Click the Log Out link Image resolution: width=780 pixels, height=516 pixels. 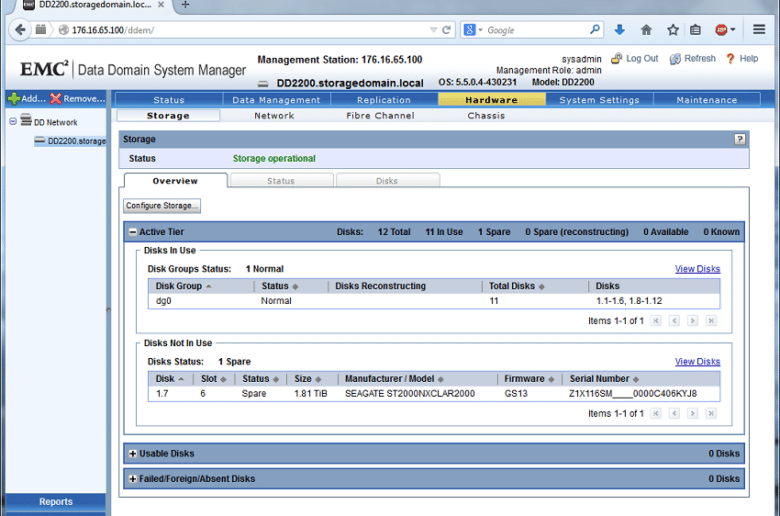[x=635, y=58]
